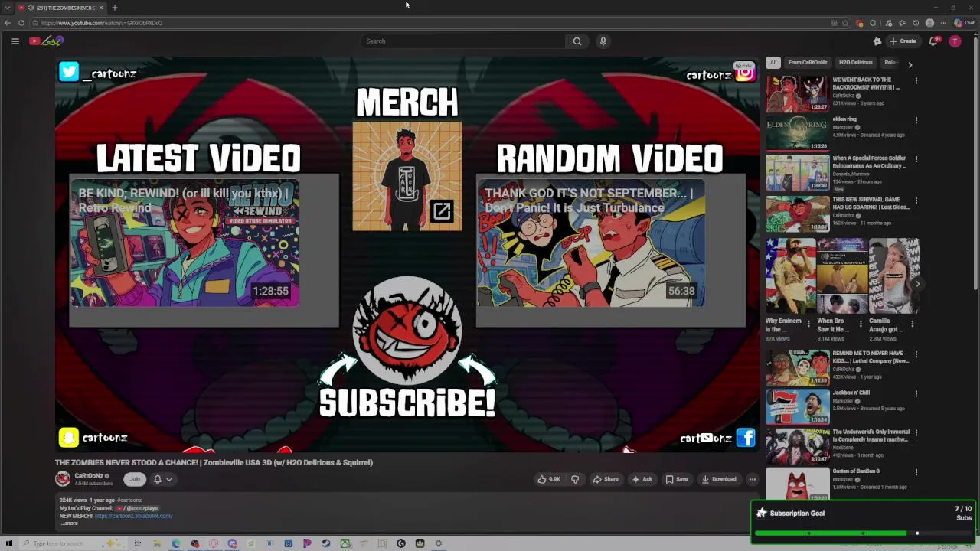Select the All filter chip
This screenshot has width=980, height=551.
(x=773, y=63)
